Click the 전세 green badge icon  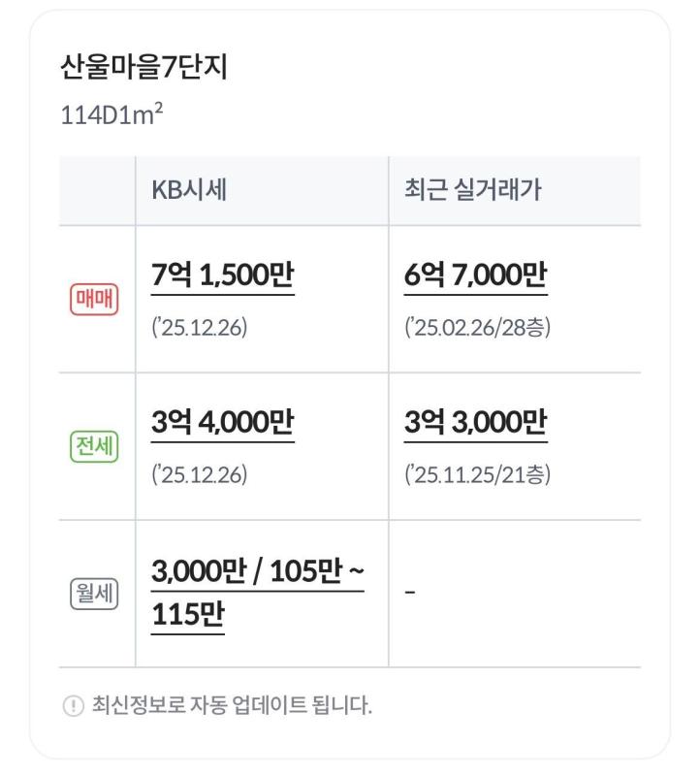tap(94, 446)
